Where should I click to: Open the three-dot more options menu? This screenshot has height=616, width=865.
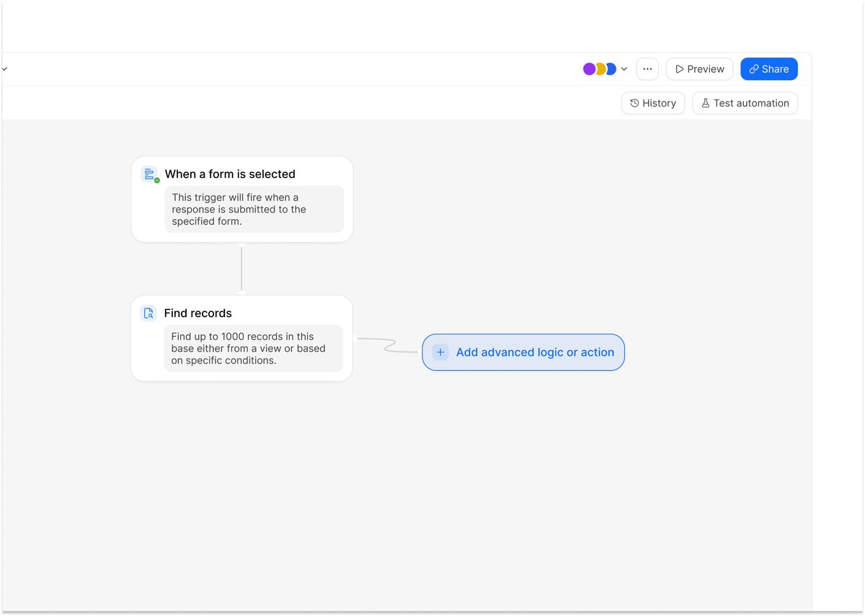(x=647, y=69)
